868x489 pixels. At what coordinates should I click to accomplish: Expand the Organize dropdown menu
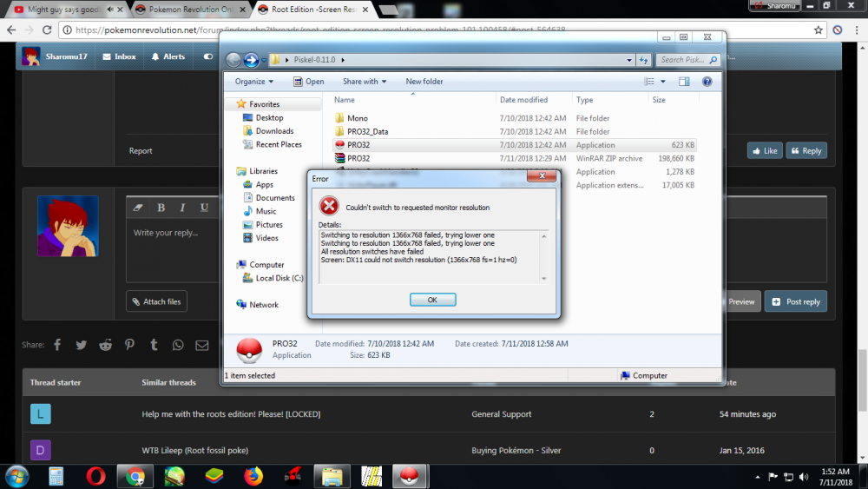tap(253, 82)
